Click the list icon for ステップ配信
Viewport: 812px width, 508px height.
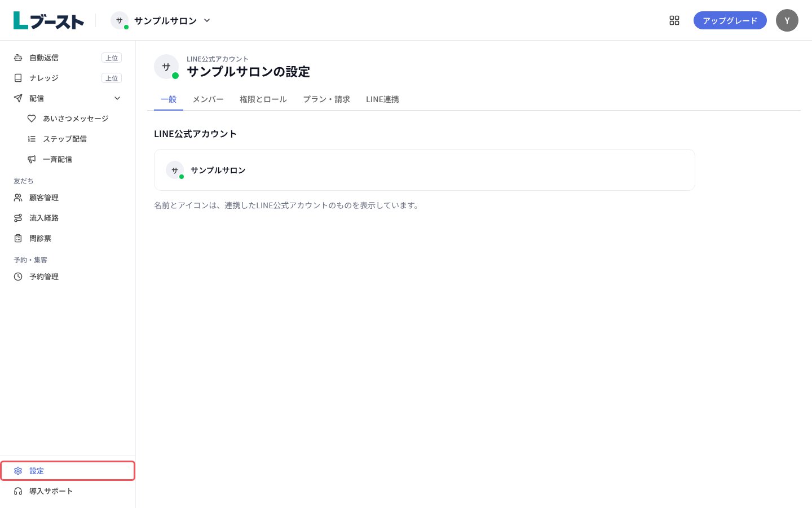(32, 139)
